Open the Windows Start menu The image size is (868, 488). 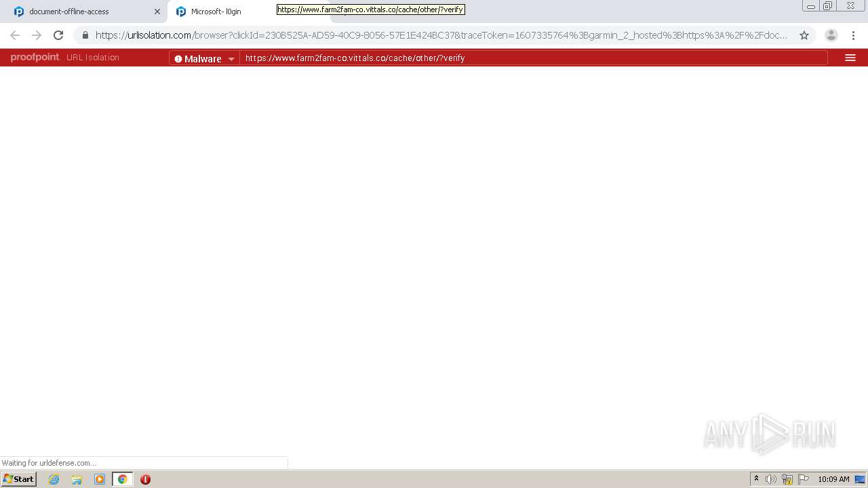[19, 479]
